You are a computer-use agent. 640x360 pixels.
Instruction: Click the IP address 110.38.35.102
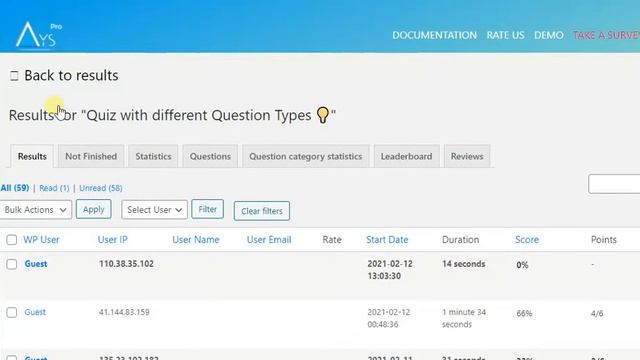point(127,264)
